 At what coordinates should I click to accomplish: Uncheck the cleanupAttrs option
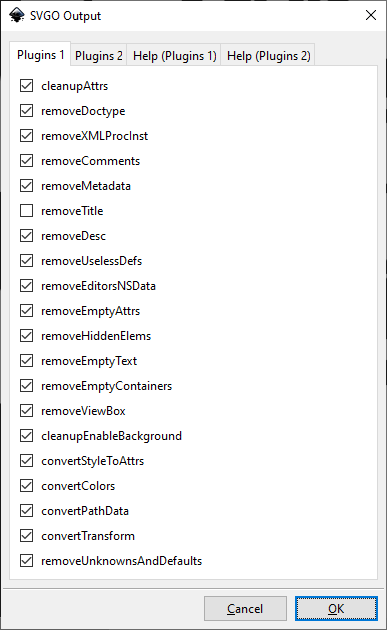pyautogui.click(x=27, y=86)
